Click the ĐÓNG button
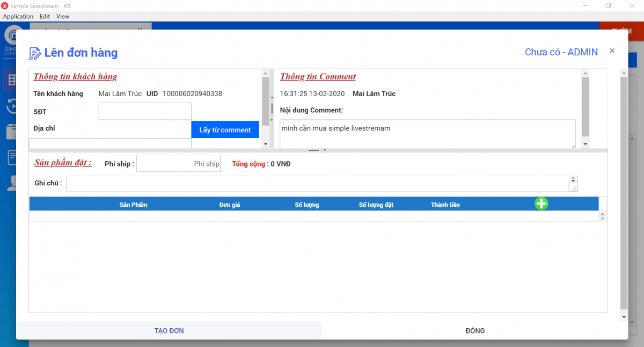 click(475, 330)
